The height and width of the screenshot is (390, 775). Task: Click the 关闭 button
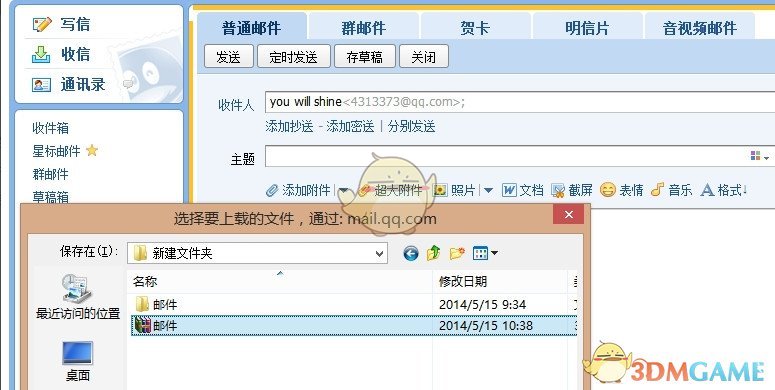click(424, 57)
